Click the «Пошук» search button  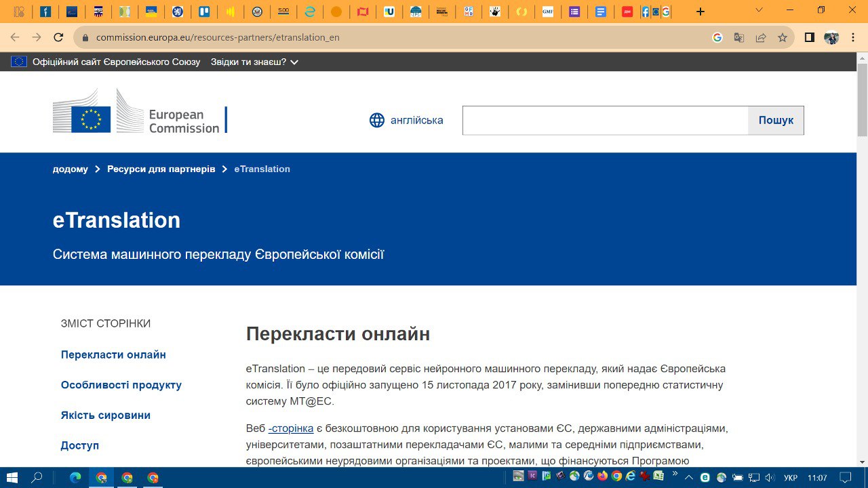(x=776, y=121)
